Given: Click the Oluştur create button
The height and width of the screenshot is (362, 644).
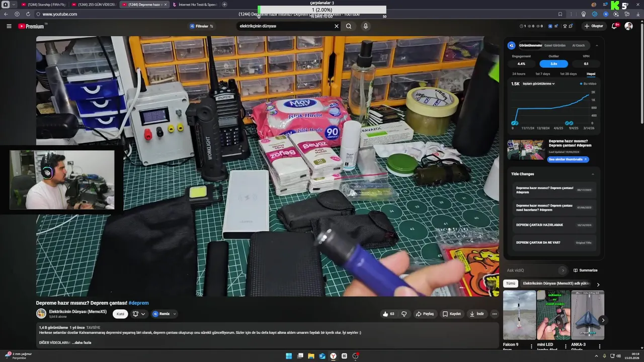Looking at the screenshot, I should 594,26.
